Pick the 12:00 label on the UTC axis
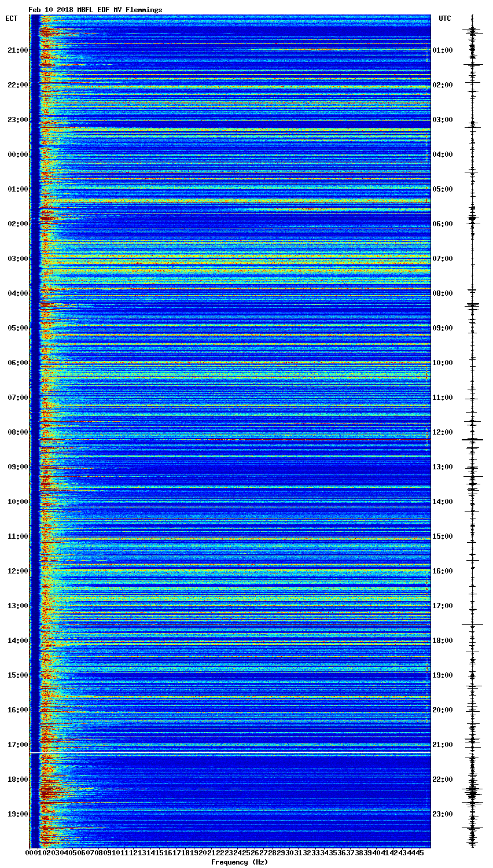Image resolution: width=493 pixels, height=868 pixels. 442,432
